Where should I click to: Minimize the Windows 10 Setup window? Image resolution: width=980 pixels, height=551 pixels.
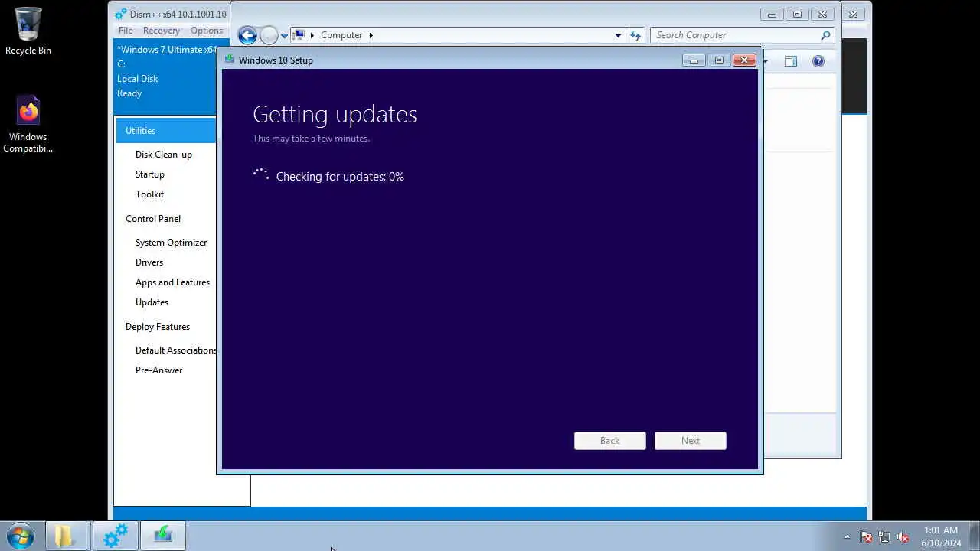coord(694,60)
